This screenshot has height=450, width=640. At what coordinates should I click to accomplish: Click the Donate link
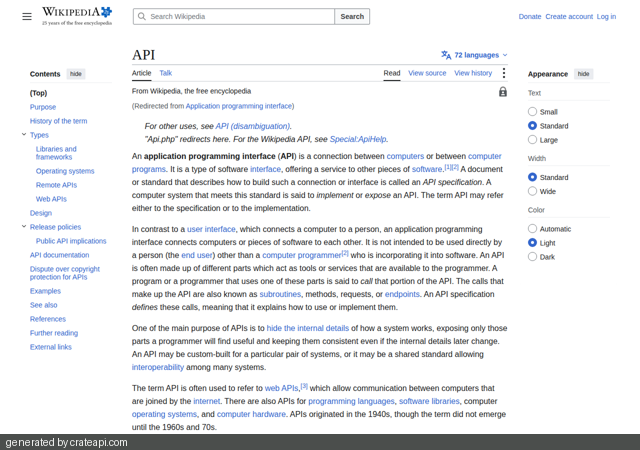[x=530, y=16]
